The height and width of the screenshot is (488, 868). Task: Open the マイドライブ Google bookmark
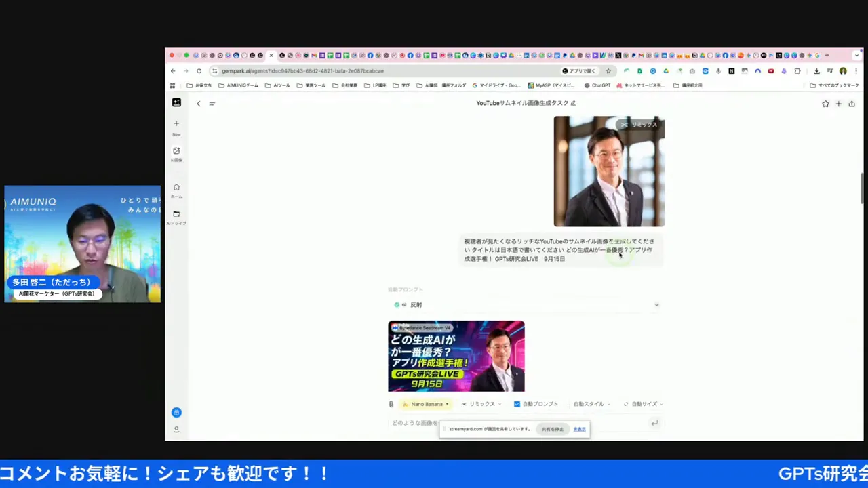click(496, 85)
